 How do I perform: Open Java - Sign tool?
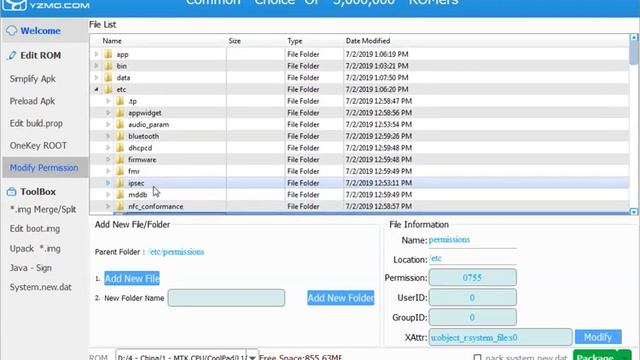coord(31,268)
